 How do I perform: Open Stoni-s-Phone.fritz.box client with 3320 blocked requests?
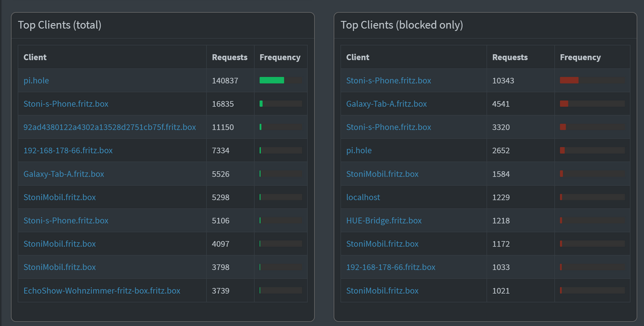[389, 127]
